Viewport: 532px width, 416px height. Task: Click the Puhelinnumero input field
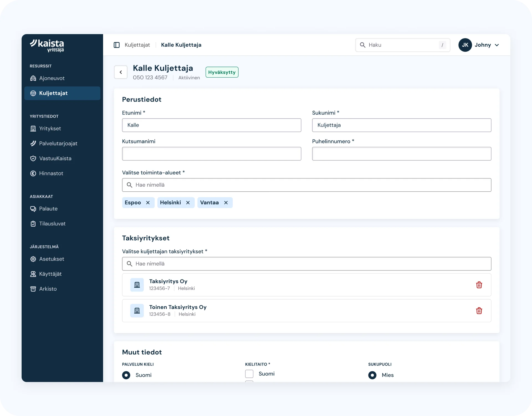point(401,154)
